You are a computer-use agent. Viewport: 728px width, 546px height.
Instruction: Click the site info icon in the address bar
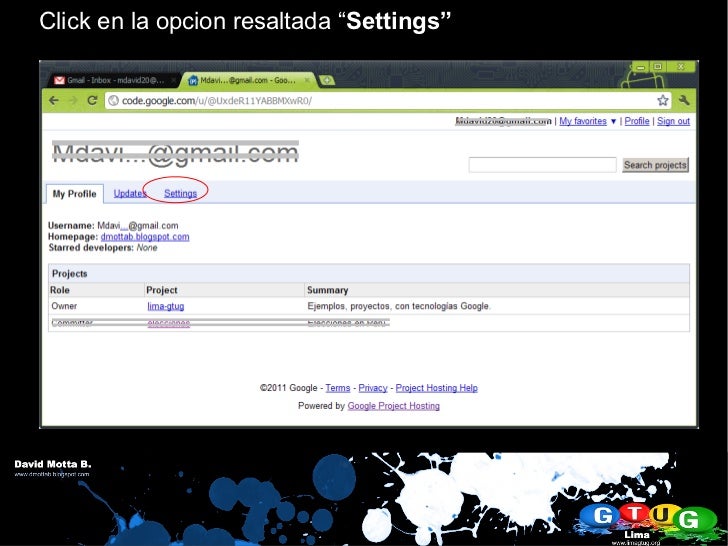pos(114,100)
